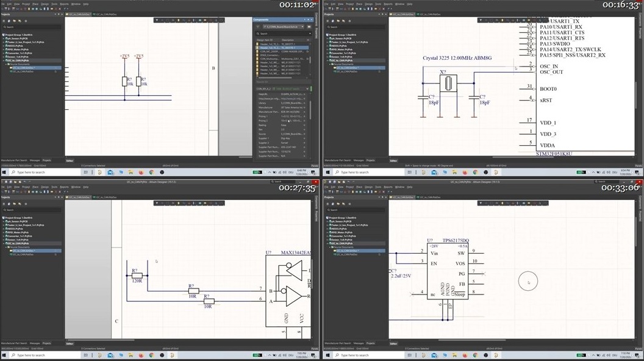The width and height of the screenshot is (644, 361).
Task: In the 00:16:33 frame, open the vertical Properties side tab
Action: pyautogui.click(x=641, y=34)
